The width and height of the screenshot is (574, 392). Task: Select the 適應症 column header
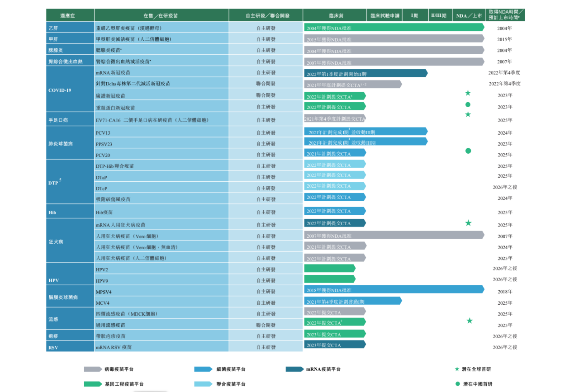70,15
